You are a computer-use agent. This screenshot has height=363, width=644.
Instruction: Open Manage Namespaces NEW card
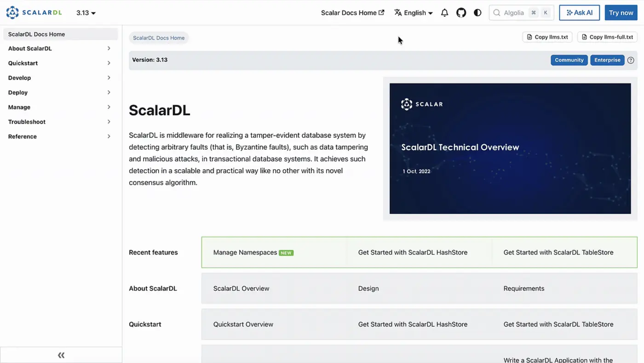coord(274,252)
